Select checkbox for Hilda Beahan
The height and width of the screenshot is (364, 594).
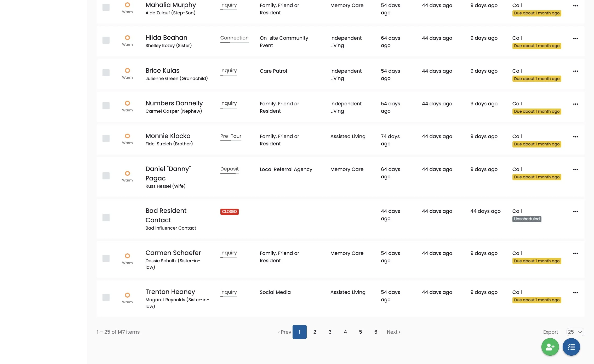[106, 40]
